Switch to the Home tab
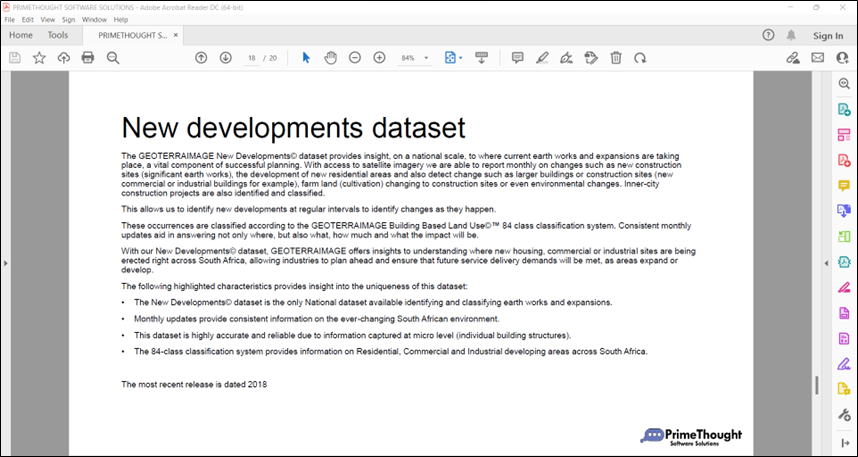The width and height of the screenshot is (858, 457). 21,35
